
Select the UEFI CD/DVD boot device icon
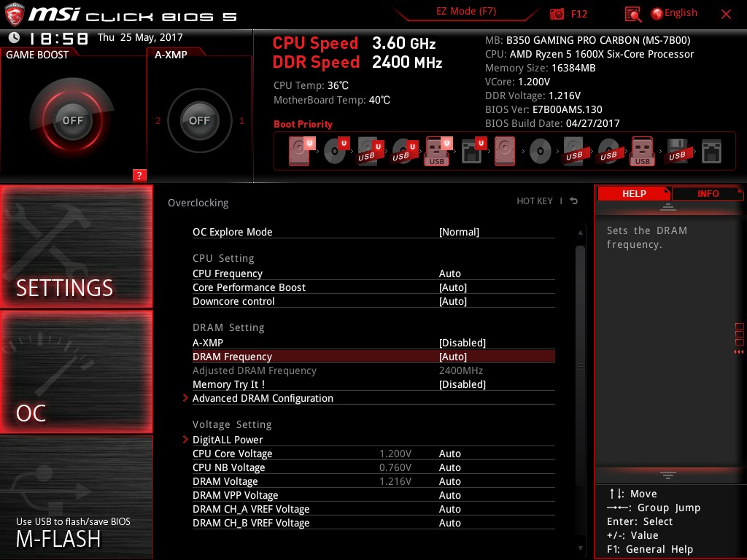tap(337, 151)
